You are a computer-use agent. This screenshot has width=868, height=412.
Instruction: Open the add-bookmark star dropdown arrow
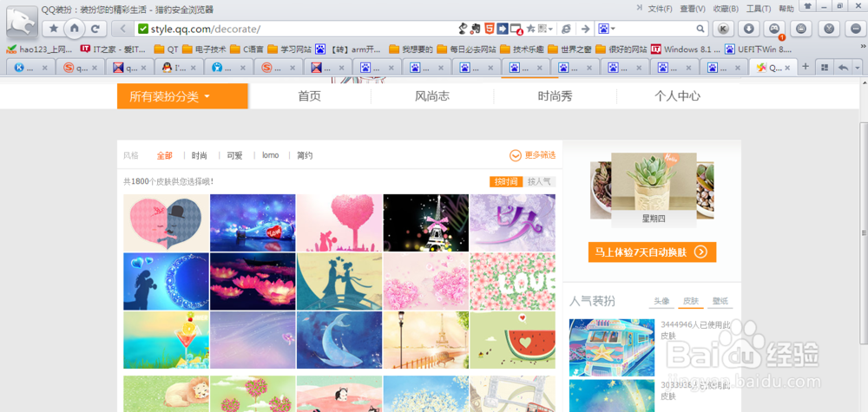[x=551, y=29]
